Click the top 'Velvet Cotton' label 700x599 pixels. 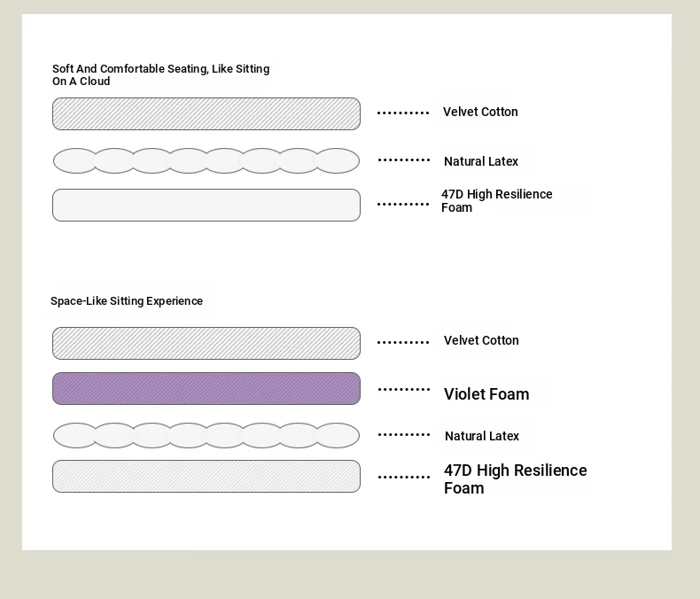coord(480,112)
